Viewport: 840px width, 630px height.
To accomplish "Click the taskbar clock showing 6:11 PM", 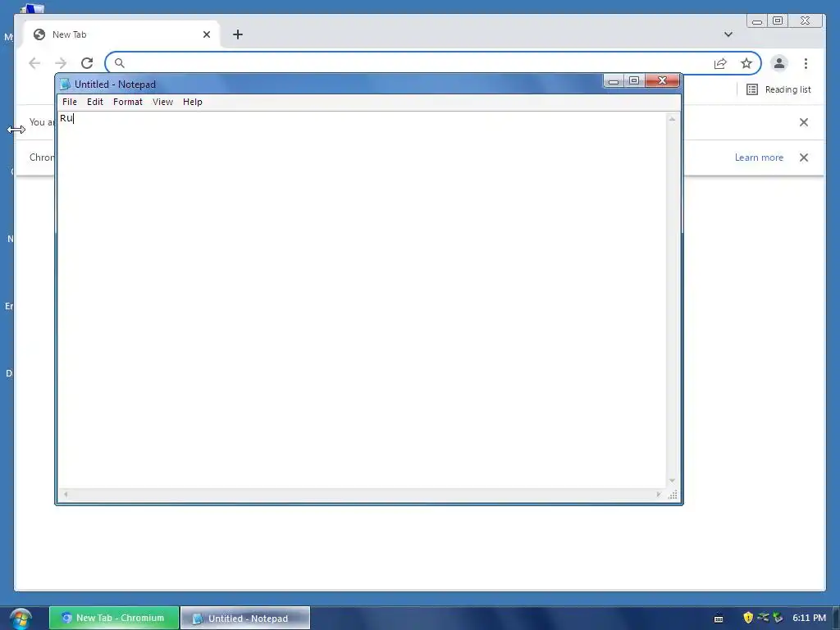I will click(x=809, y=618).
